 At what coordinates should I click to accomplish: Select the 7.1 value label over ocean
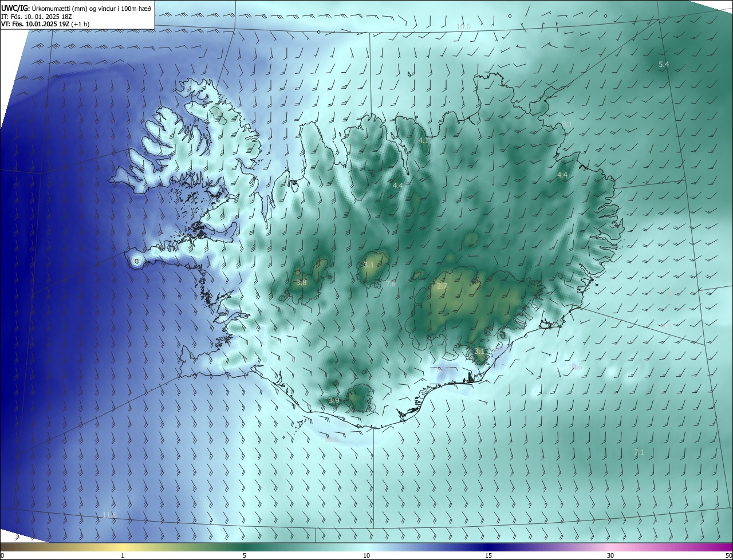point(639,452)
